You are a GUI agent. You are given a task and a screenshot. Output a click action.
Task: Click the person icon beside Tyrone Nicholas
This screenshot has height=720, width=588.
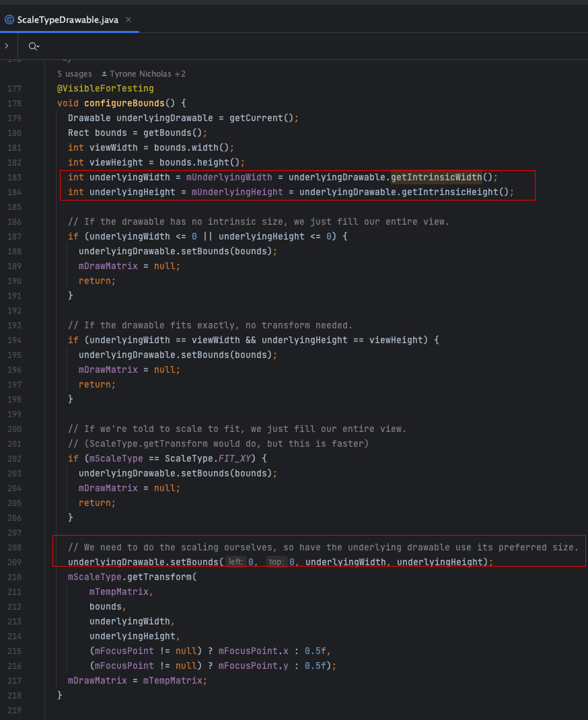(104, 74)
